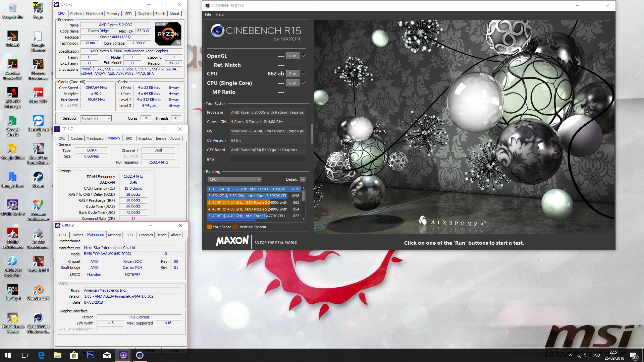The width and height of the screenshot is (644, 362).
Task: Select Graphics tab in Mainboard CPU-Z window
Action: click(x=146, y=235)
